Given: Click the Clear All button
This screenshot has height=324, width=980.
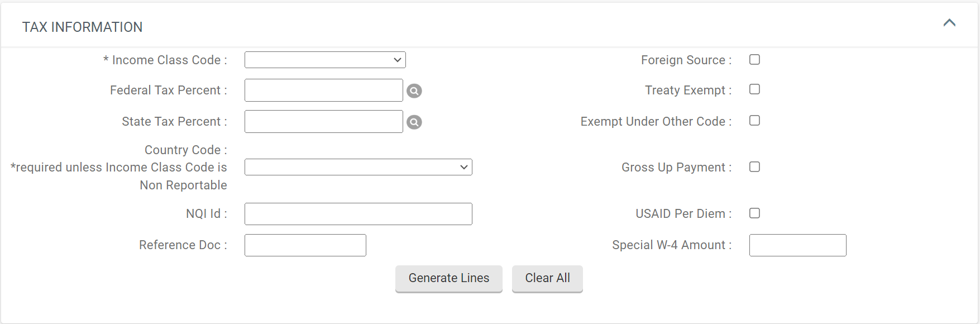Looking at the screenshot, I should point(547,278).
